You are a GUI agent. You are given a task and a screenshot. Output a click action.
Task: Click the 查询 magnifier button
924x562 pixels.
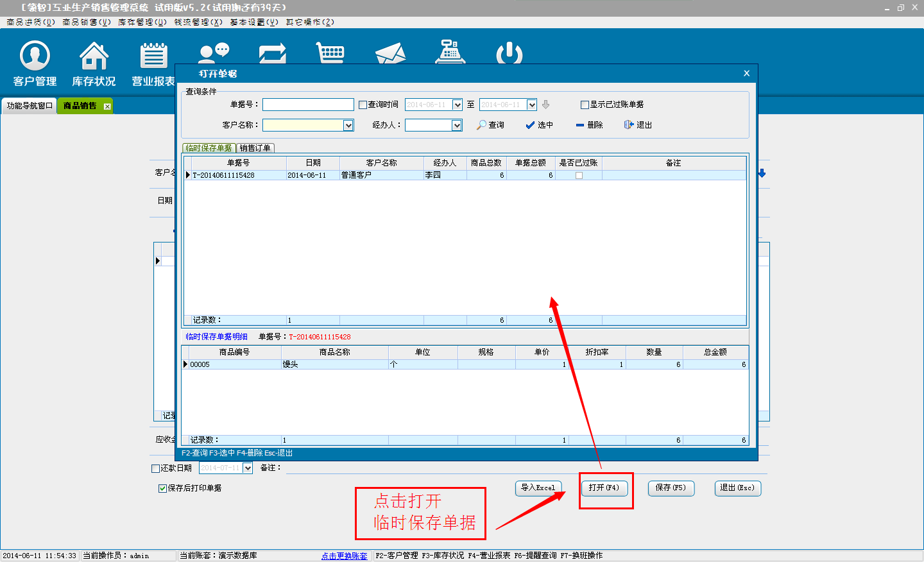490,125
